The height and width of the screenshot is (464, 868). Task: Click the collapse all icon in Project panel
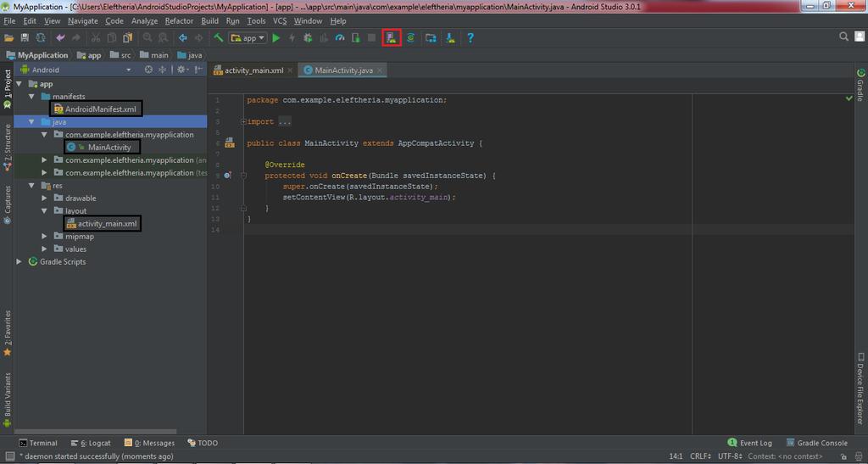(x=162, y=70)
